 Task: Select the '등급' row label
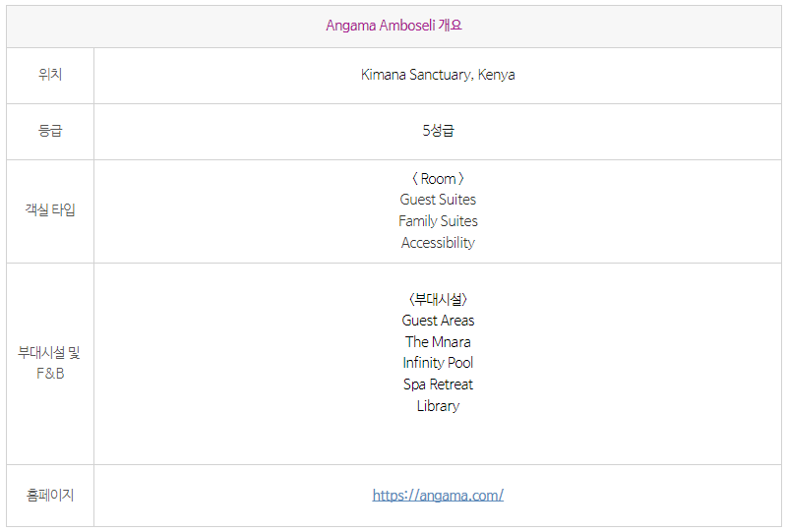click(50, 131)
